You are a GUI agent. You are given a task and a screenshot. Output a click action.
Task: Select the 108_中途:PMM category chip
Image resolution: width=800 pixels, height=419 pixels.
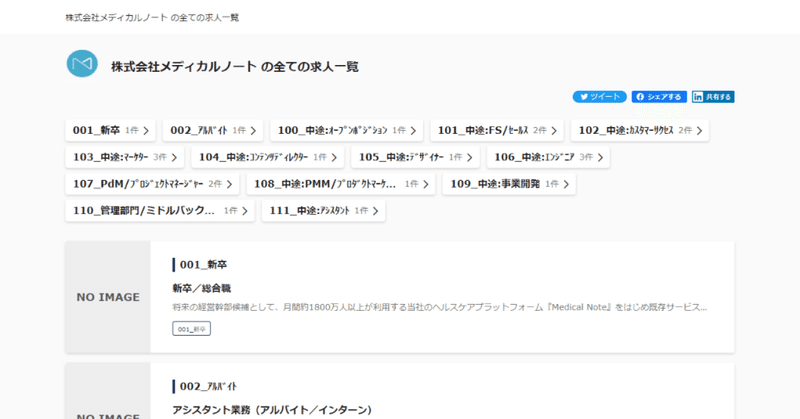[x=341, y=184]
